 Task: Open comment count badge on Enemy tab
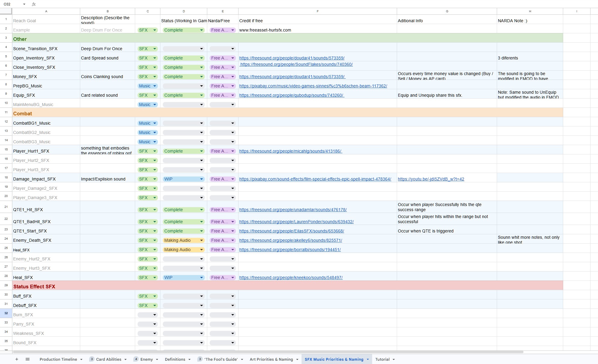[x=136, y=359]
